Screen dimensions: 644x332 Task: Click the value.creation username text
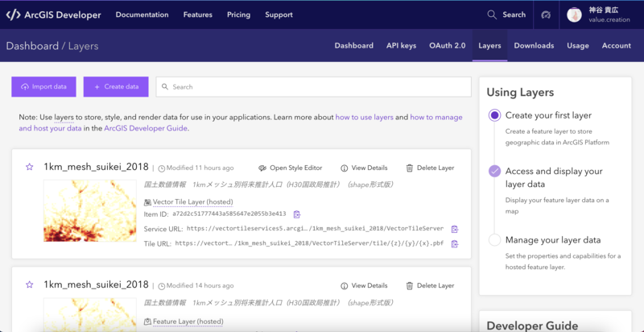pos(609,19)
